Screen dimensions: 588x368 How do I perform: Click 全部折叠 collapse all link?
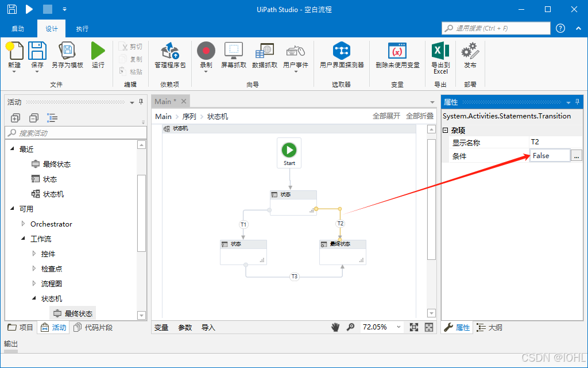[x=420, y=116]
